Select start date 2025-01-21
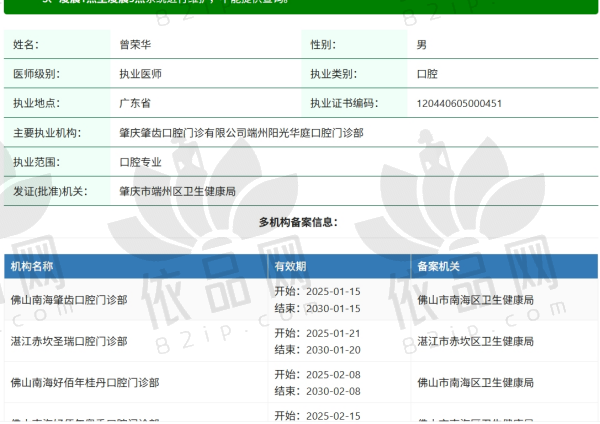The width and height of the screenshot is (600, 424). tap(333, 333)
